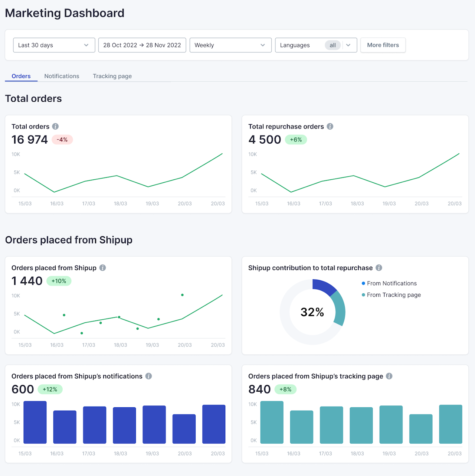Click the 'all' pill in Languages filter
This screenshot has height=476, width=475.
(x=332, y=45)
